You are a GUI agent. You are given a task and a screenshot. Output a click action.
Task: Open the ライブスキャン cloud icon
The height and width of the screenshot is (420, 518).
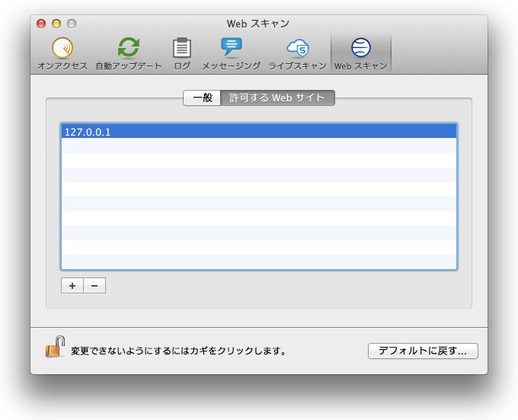tap(297, 49)
